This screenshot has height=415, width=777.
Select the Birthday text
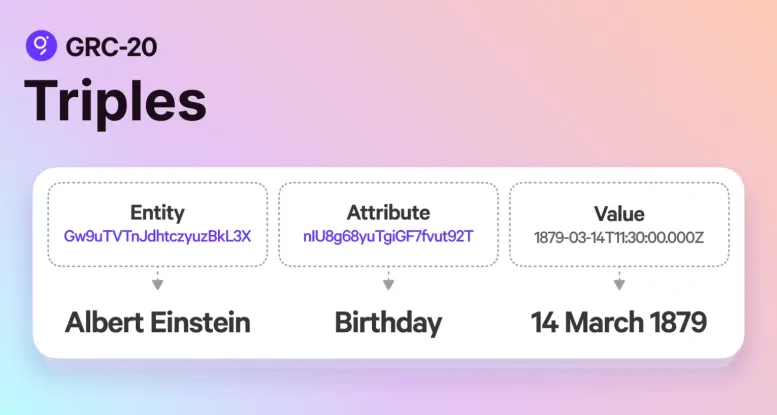[x=388, y=322]
